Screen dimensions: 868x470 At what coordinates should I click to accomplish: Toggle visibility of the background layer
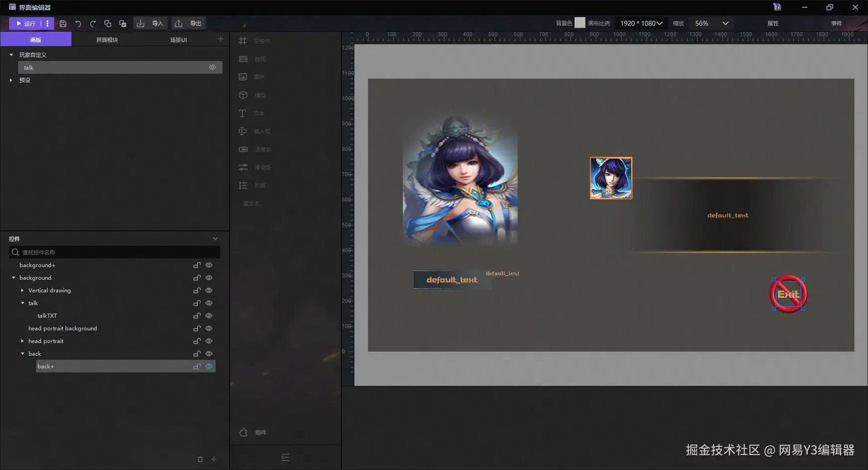[x=209, y=278]
